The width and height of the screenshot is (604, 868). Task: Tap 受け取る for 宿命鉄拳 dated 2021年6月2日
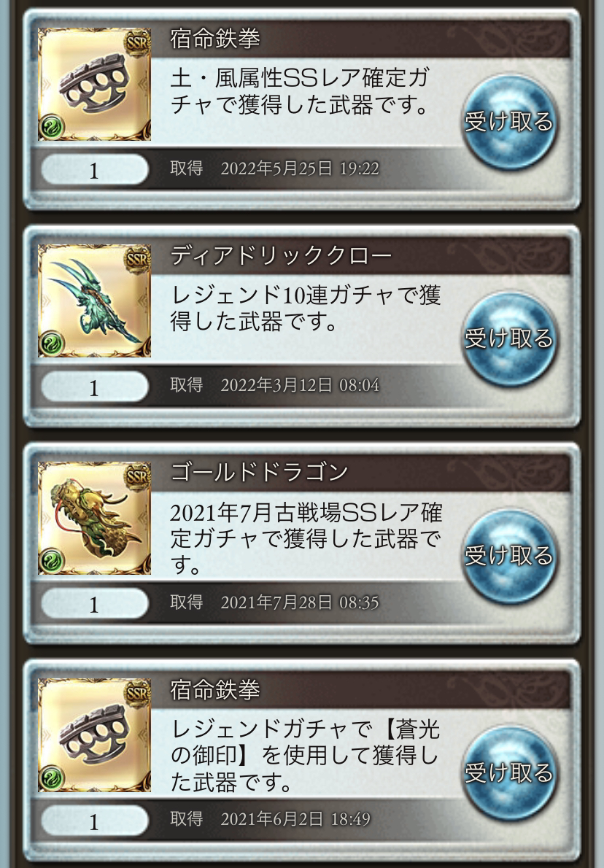pyautogui.click(x=508, y=772)
